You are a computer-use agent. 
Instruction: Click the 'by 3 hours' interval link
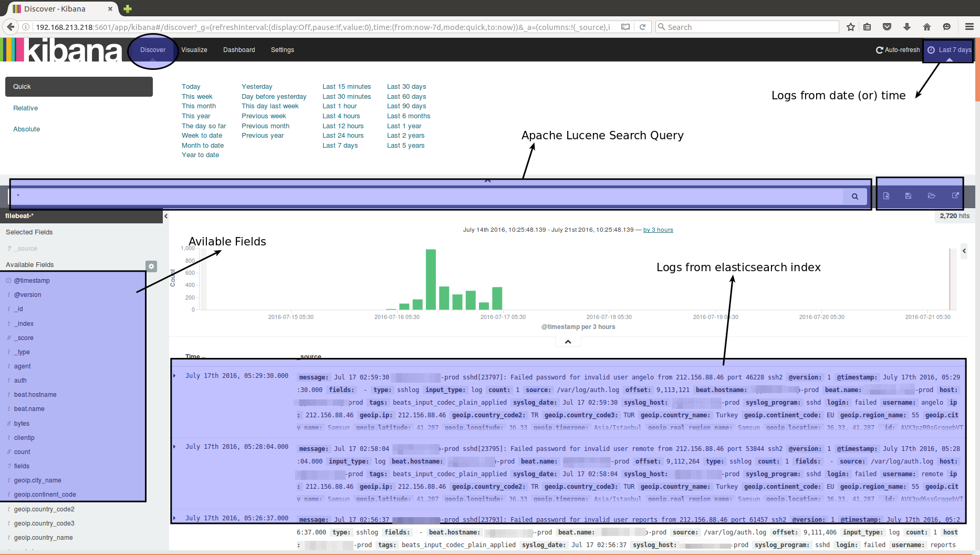pyautogui.click(x=658, y=230)
